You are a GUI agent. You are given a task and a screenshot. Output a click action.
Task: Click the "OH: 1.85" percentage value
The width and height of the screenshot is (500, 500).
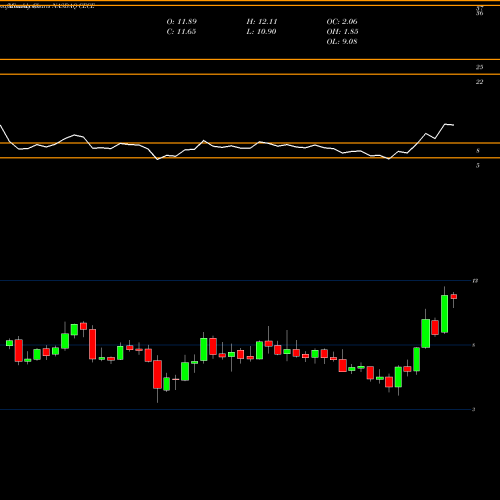(342, 32)
